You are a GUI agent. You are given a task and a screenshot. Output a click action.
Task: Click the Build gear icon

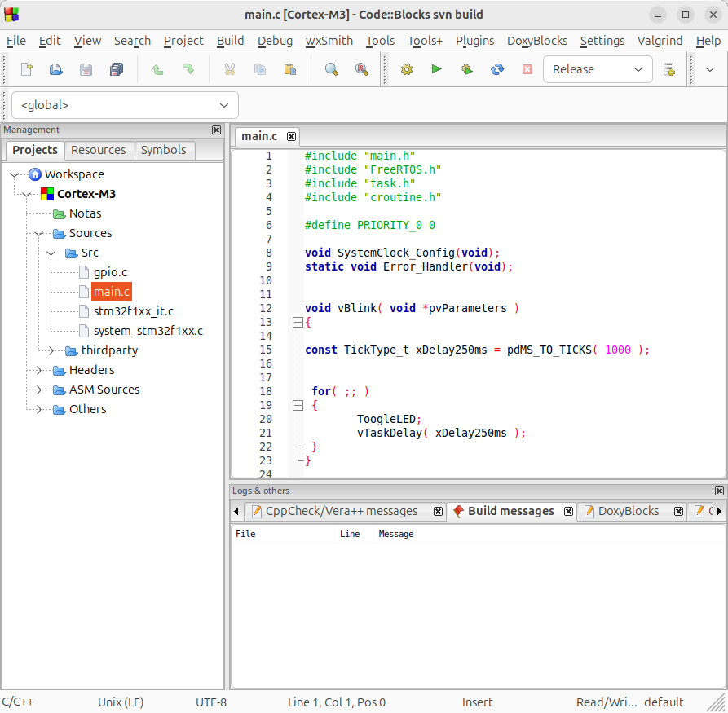click(x=407, y=69)
